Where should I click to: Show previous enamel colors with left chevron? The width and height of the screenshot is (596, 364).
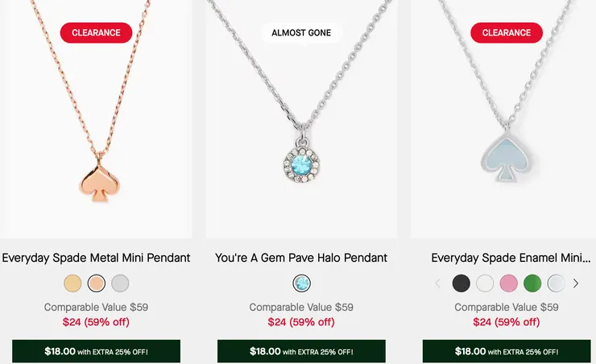[438, 283]
